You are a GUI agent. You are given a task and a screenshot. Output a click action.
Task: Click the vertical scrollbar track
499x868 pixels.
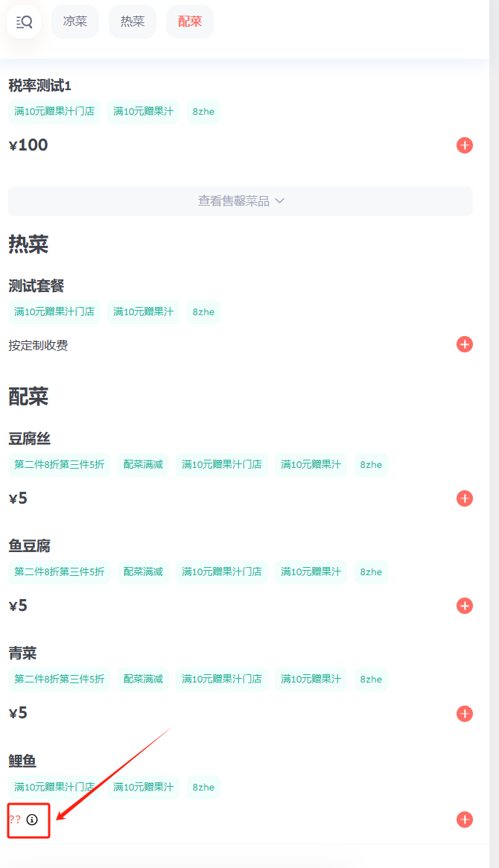point(494,434)
